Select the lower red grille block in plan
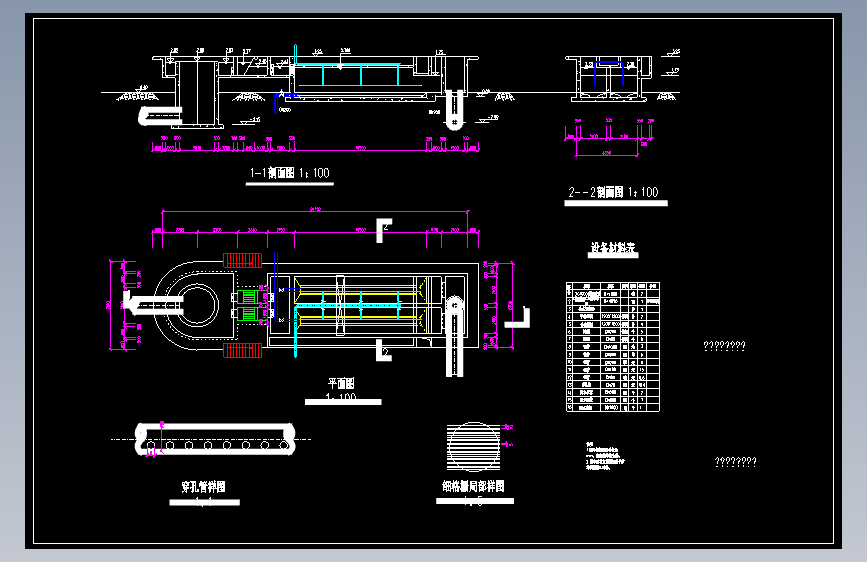867x562 pixels. [243, 350]
